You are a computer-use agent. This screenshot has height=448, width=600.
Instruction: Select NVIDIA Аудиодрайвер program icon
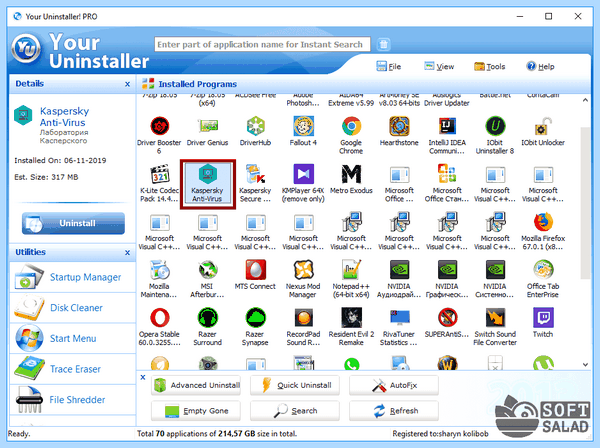pyautogui.click(x=399, y=270)
